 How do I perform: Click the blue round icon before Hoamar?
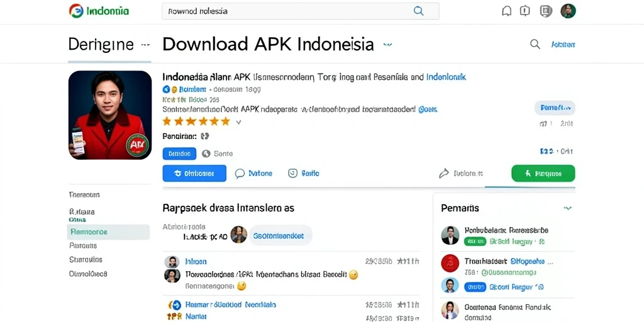(x=177, y=305)
